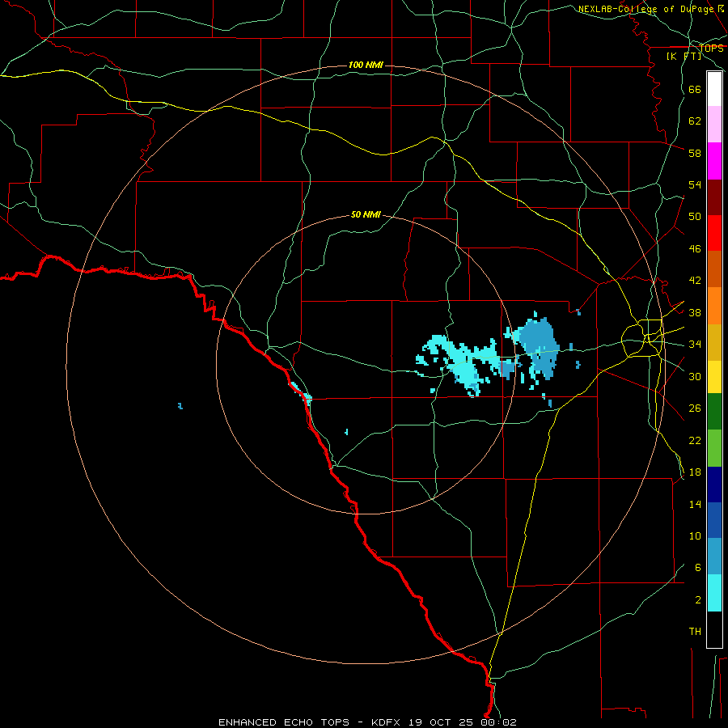Image resolution: width=728 pixels, height=728 pixels.
Task: Click the "26" legend value
Action: tap(695, 408)
